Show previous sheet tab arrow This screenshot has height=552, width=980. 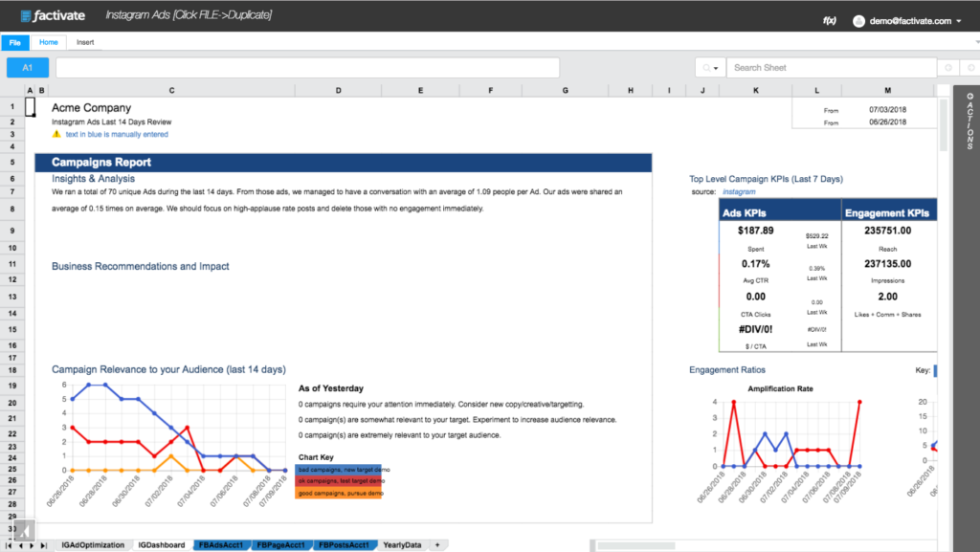pyautogui.click(x=21, y=545)
